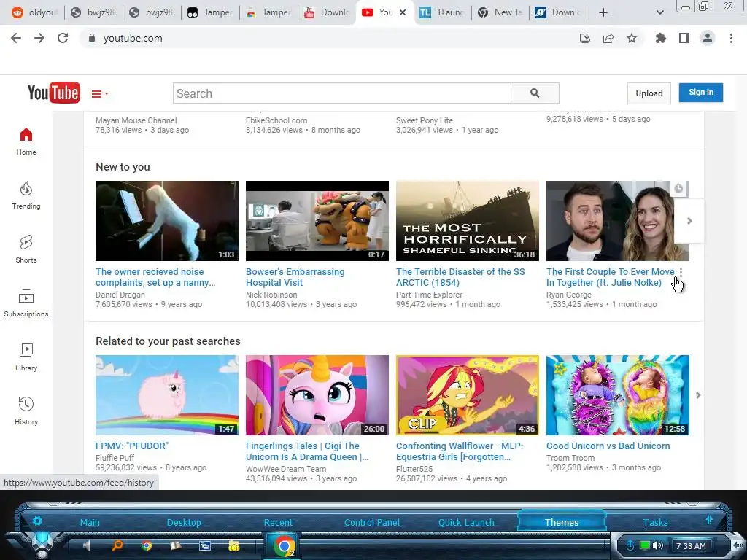Viewport: 747px width, 560px height.
Task: Click the Sign in button
Action: pos(701,93)
